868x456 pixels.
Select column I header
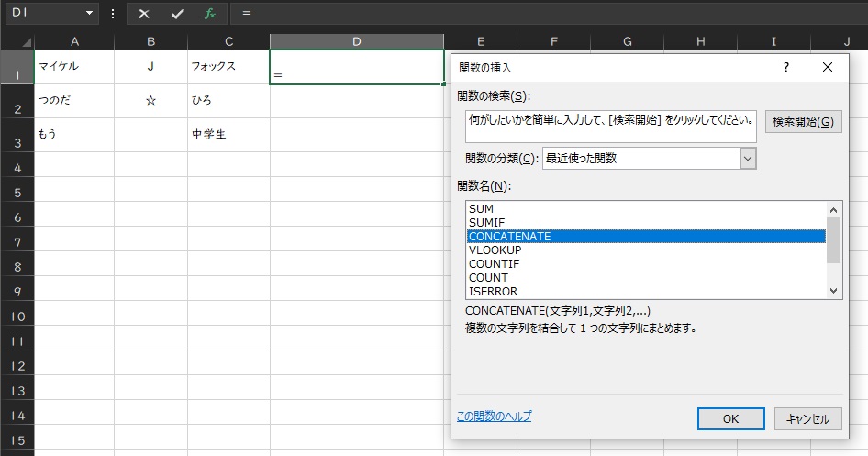[x=773, y=41]
